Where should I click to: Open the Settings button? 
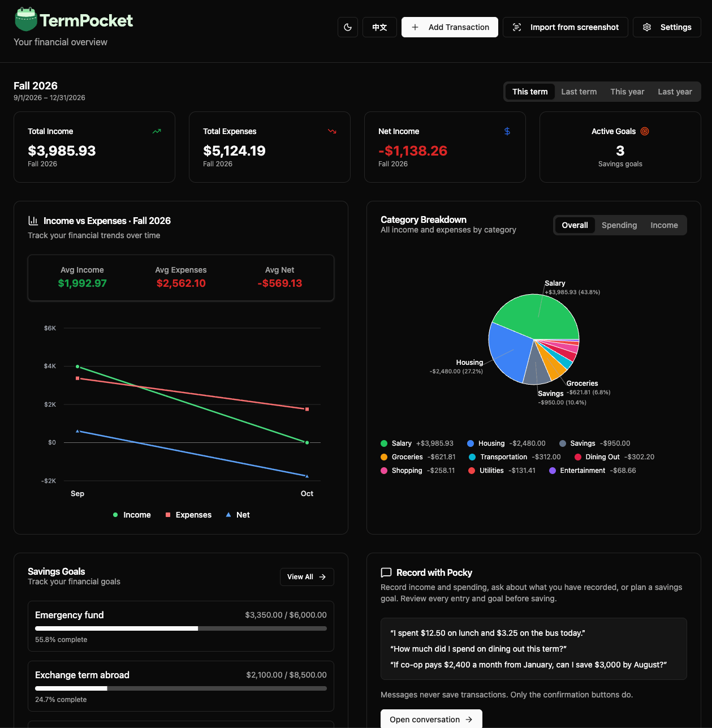[x=667, y=27]
